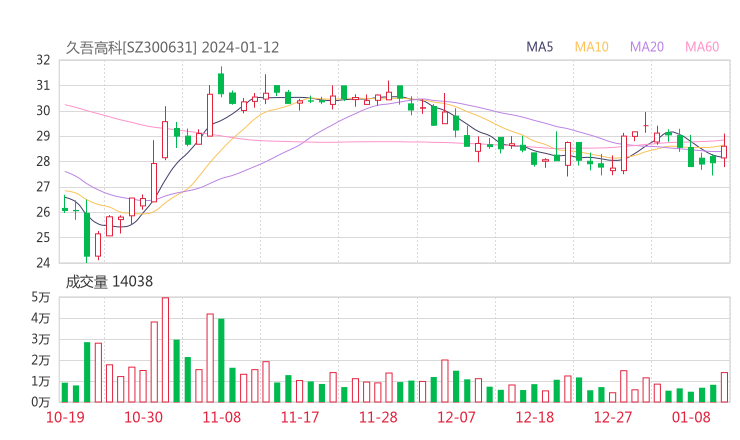Click the tall green volume bar at 11-08

221,360
